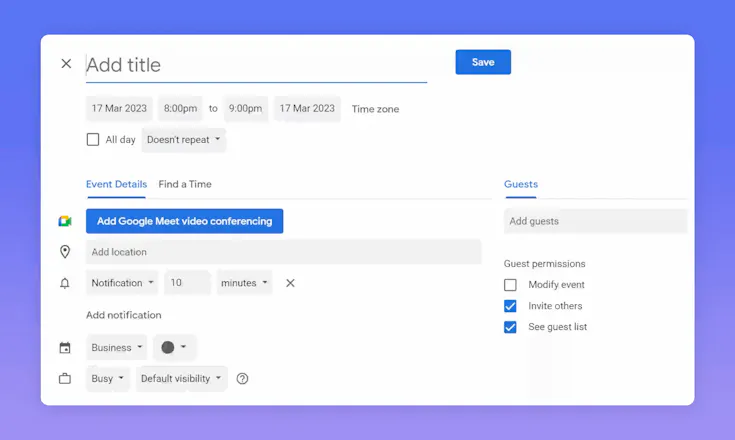Open the visibility help question mark

[242, 379]
